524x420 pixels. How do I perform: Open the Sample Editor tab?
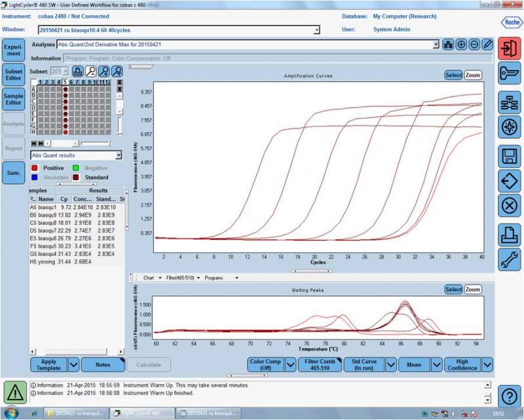pos(13,100)
